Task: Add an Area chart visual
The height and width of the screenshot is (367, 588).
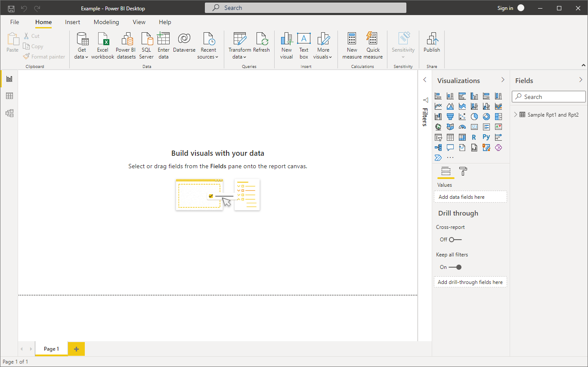Action: pos(450,106)
